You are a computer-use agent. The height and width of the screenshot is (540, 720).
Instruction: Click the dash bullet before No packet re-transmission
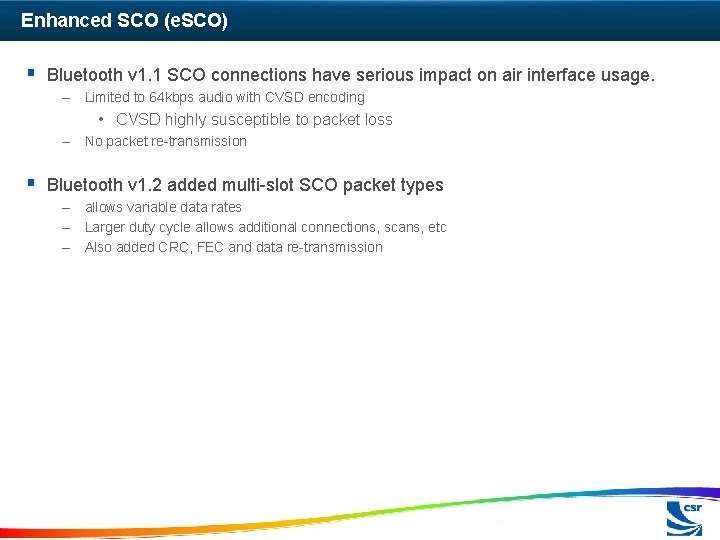tap(66, 142)
